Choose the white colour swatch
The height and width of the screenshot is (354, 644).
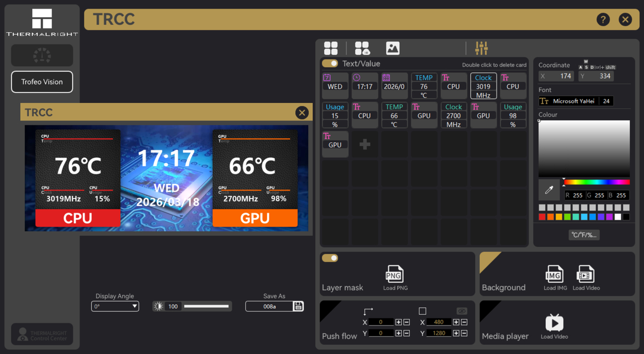pyautogui.click(x=618, y=217)
